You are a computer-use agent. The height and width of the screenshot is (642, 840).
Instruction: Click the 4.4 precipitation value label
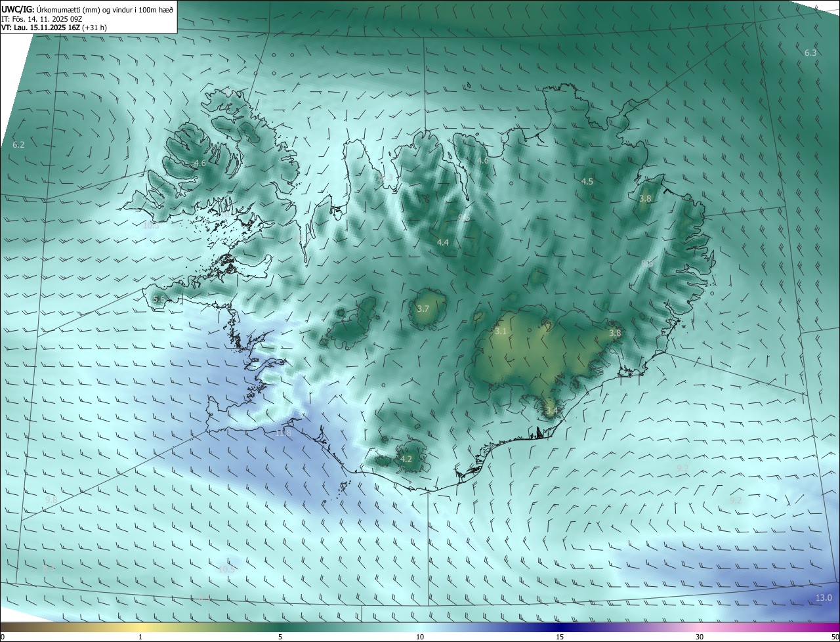click(x=443, y=242)
